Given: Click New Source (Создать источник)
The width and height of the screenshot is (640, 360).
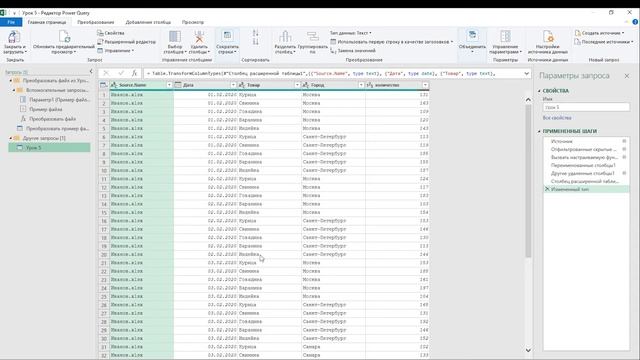Looking at the screenshot, I should (599, 33).
